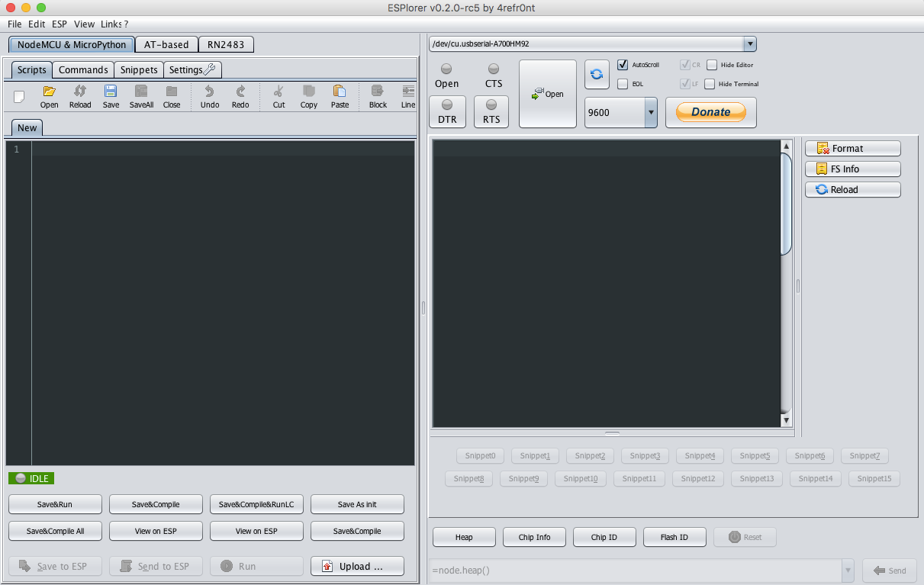Viewport: 924px width, 585px height.
Task: Refresh the serial port list
Action: (x=597, y=74)
